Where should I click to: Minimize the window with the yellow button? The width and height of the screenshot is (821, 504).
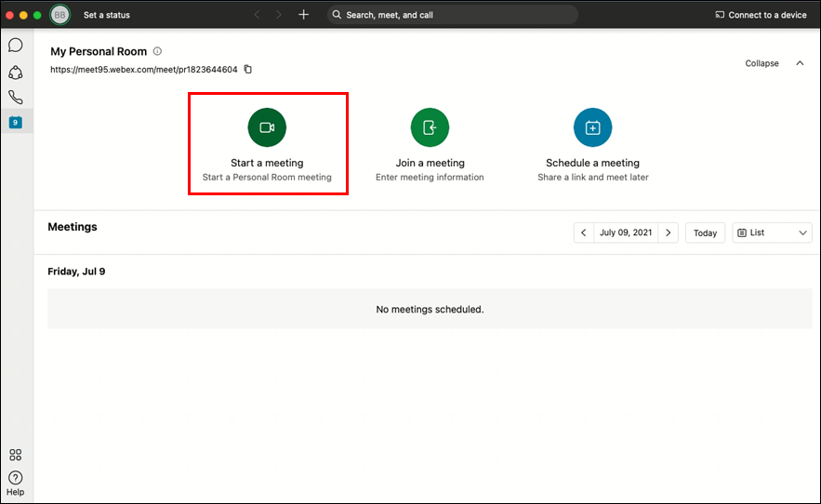coord(23,15)
